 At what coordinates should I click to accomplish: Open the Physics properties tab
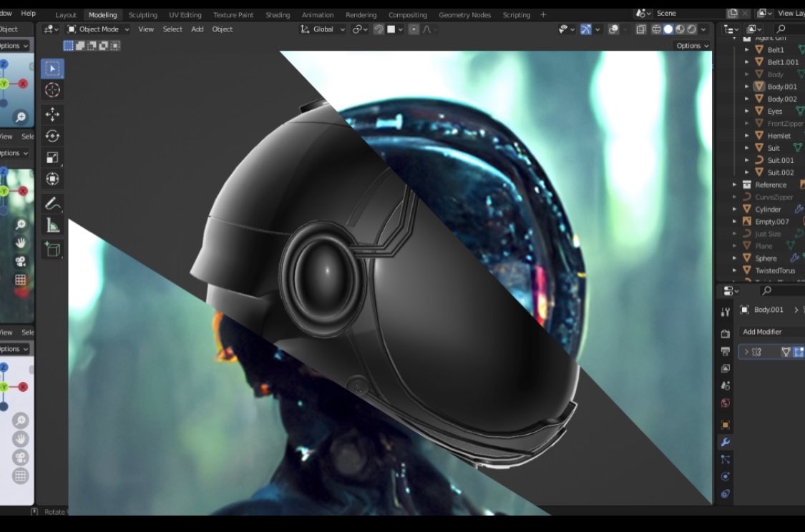click(725, 477)
